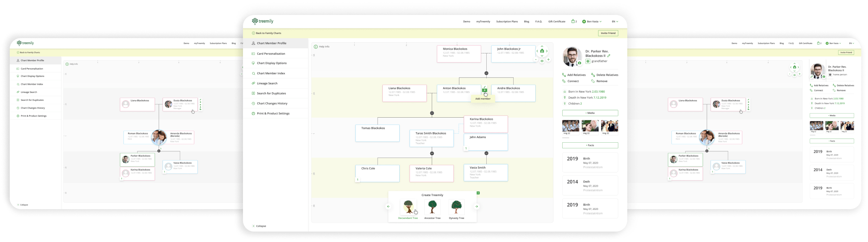This screenshot has height=242, width=868.
Task: Select the Valeria Cole card
Action: (432, 173)
